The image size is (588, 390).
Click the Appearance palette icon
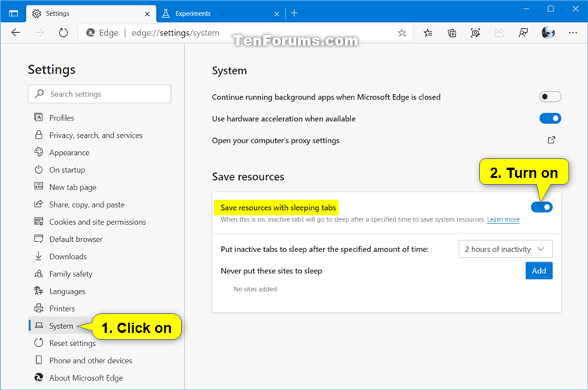38,152
